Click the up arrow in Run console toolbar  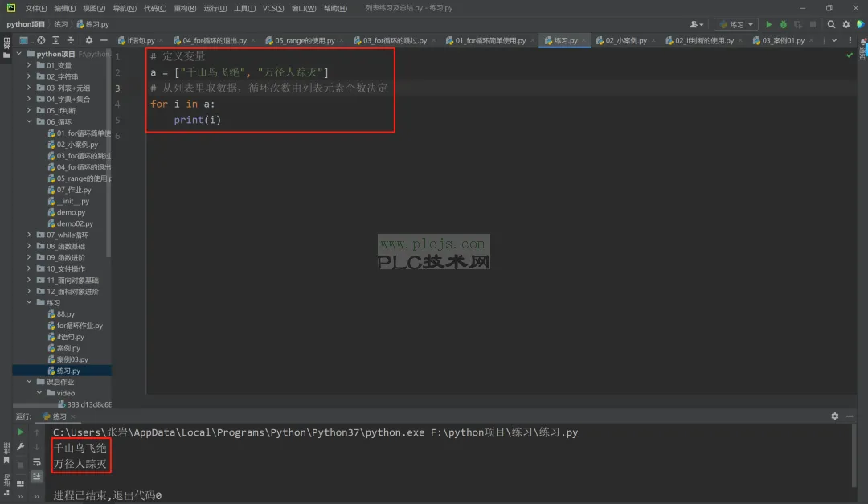coord(36,432)
